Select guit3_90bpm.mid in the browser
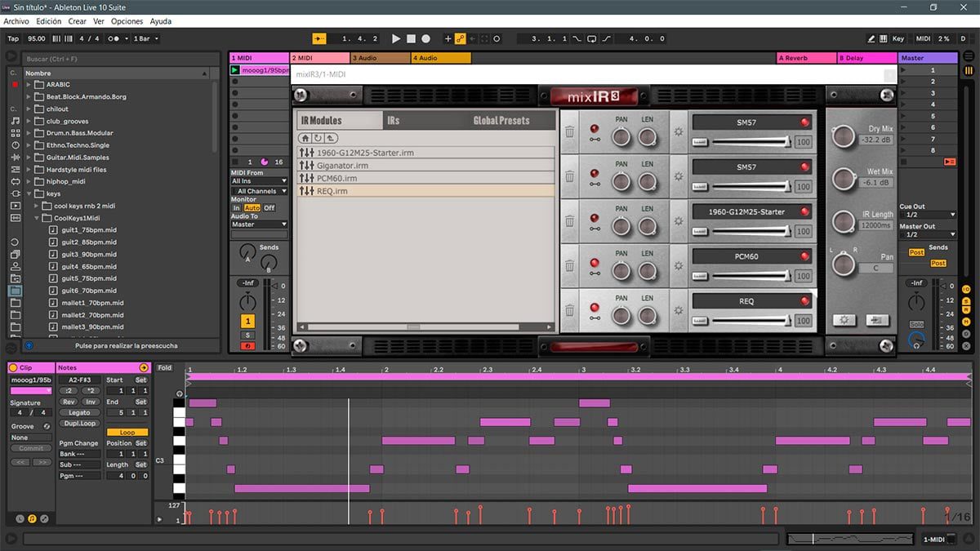The width and height of the screenshot is (980, 551). [x=89, y=255]
